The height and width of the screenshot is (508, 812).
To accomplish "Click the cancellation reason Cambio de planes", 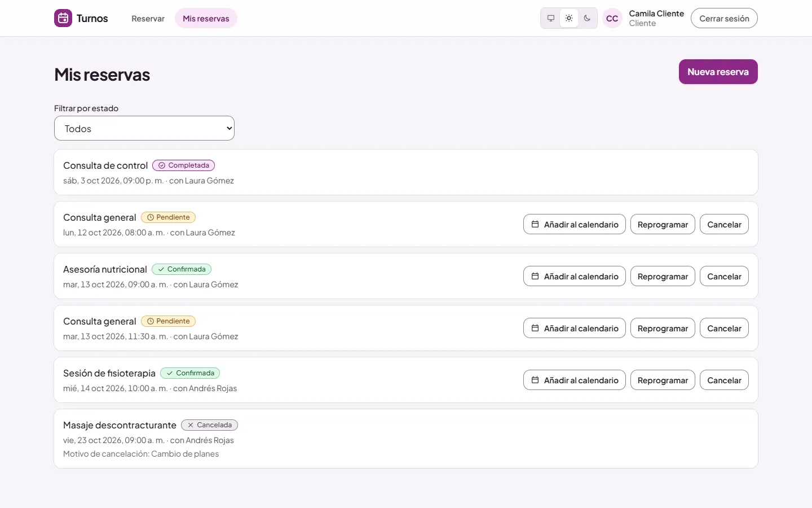I will pyautogui.click(x=141, y=454).
